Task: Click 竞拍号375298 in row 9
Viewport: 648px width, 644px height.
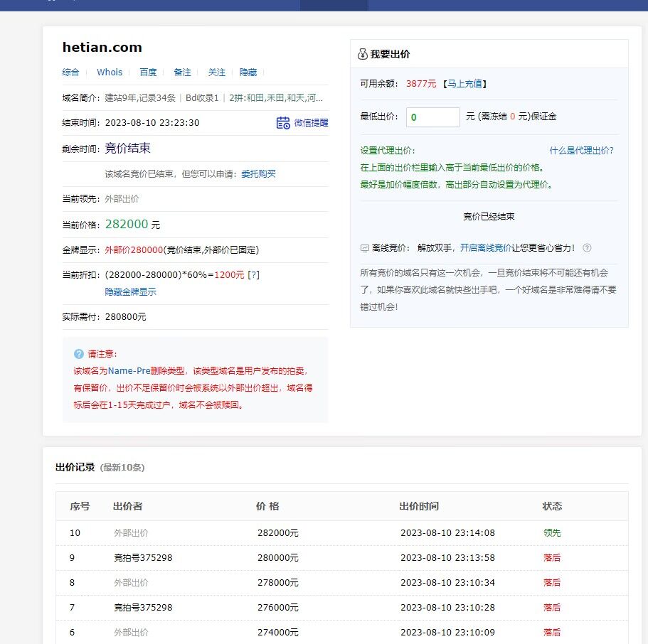Action: coord(143,558)
